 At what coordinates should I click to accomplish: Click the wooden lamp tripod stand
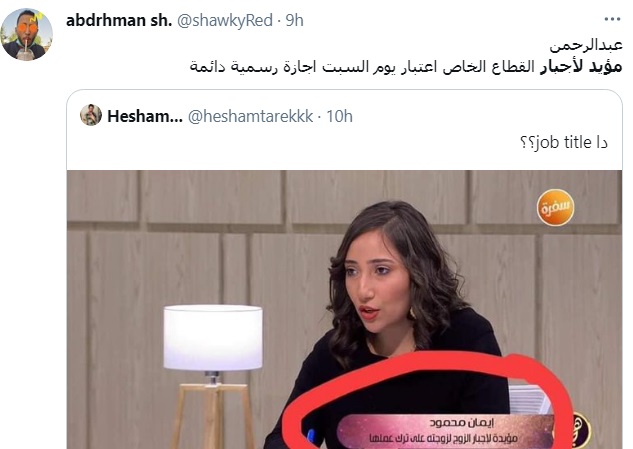[x=213, y=416]
